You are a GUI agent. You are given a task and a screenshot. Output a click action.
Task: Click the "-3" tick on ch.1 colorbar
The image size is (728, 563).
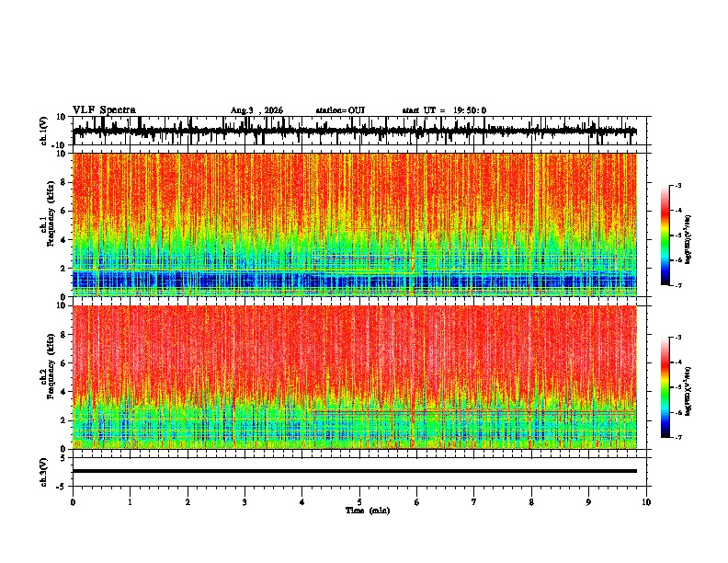coord(677,185)
